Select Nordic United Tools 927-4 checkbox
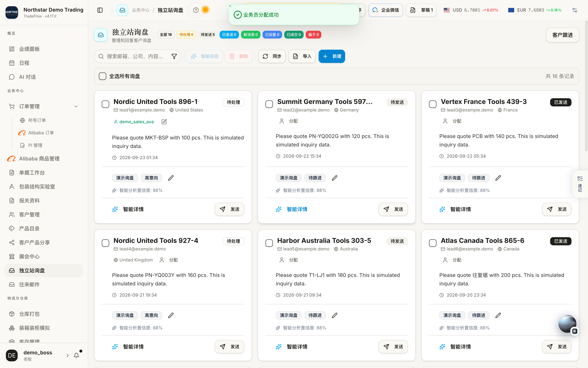Viewport: 588px width, 368px height. 105,243
